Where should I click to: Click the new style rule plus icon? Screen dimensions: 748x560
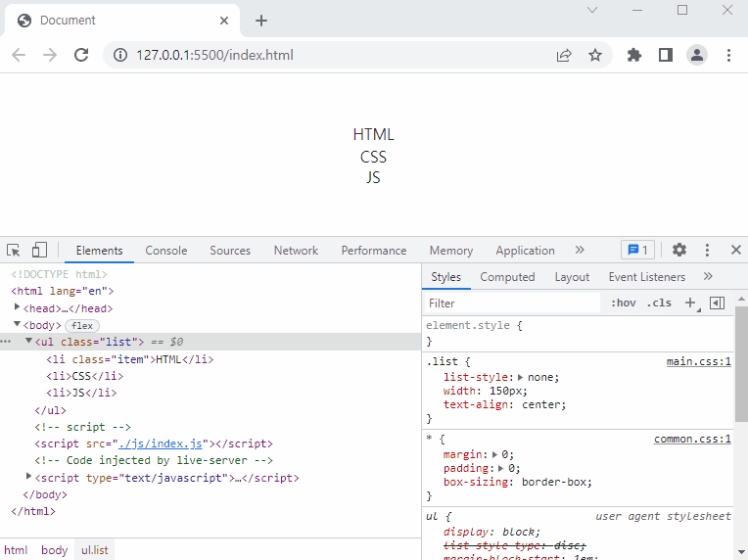click(x=691, y=303)
